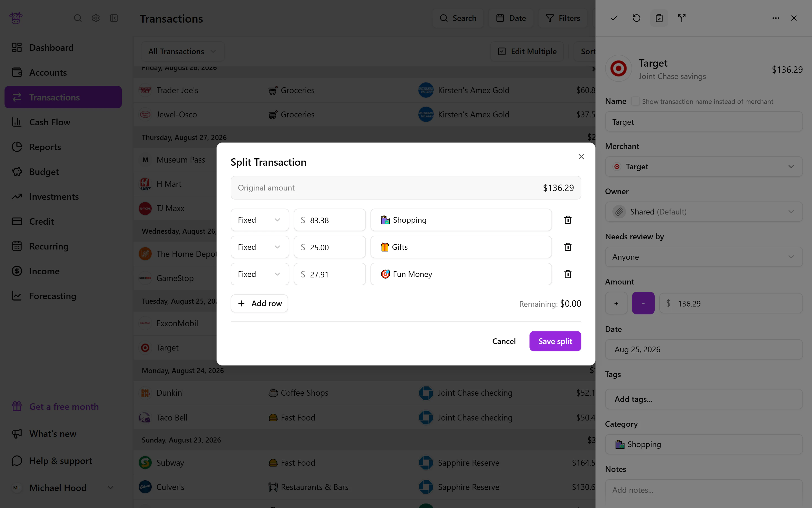Edit the 27.91 split amount field
Viewport: 812px width, 508px height.
point(330,274)
